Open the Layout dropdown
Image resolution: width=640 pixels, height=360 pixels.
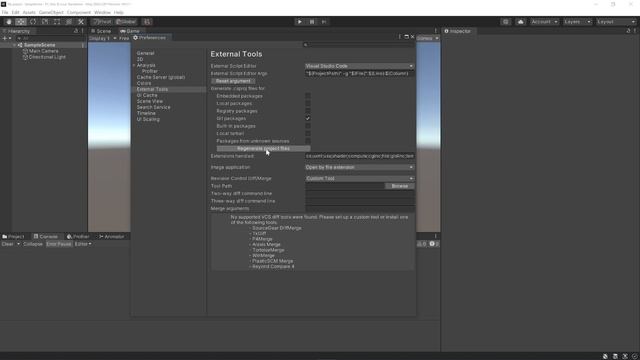coord(616,22)
